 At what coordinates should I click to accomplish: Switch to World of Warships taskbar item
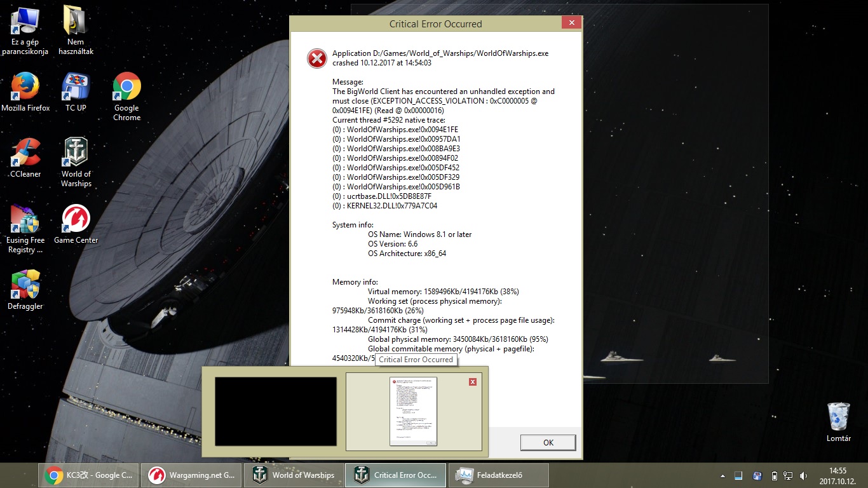point(293,475)
